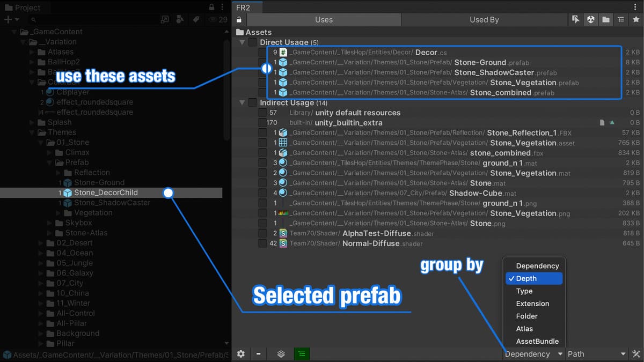Tick checkbox next to unity default resources
The height and width of the screenshot is (362, 644).
click(x=262, y=113)
